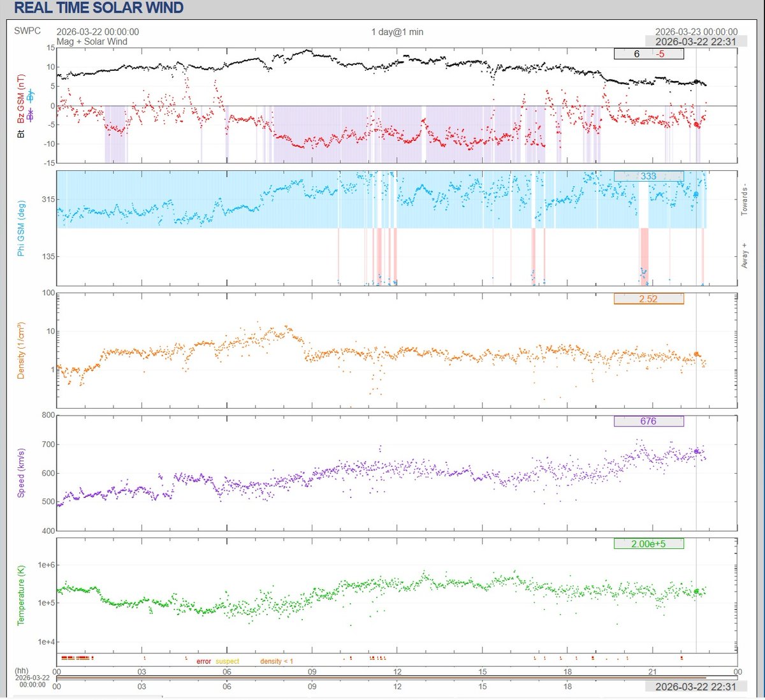Click the purple current-time marker dot on speed plot
Viewport: 765px width, 700px height.
click(x=696, y=451)
